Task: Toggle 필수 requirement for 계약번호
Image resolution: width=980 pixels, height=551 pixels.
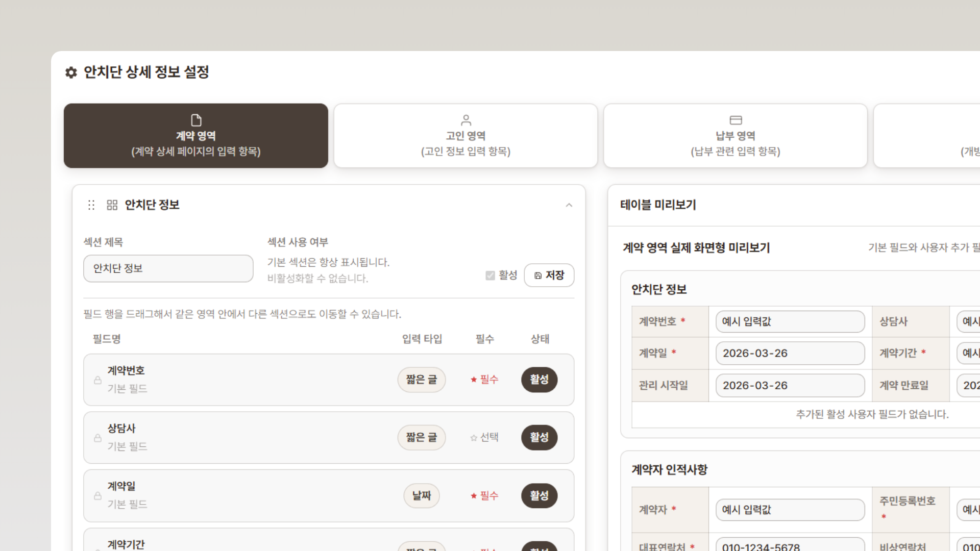Action: coord(484,380)
